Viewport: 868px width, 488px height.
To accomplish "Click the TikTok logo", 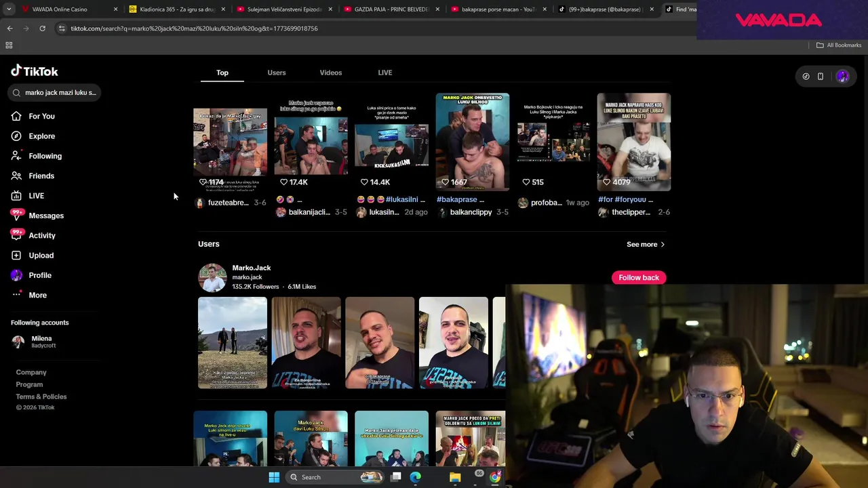I will [35, 71].
